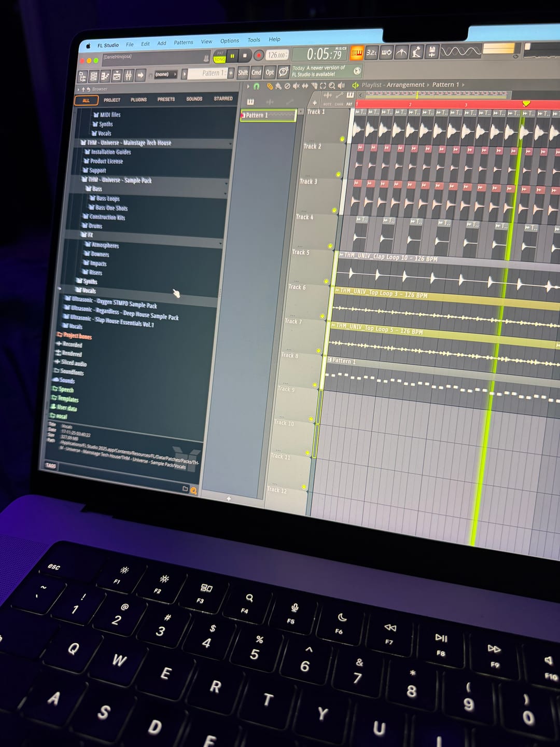
Task: Click the right arrow toolbar icon
Action: pos(141,75)
